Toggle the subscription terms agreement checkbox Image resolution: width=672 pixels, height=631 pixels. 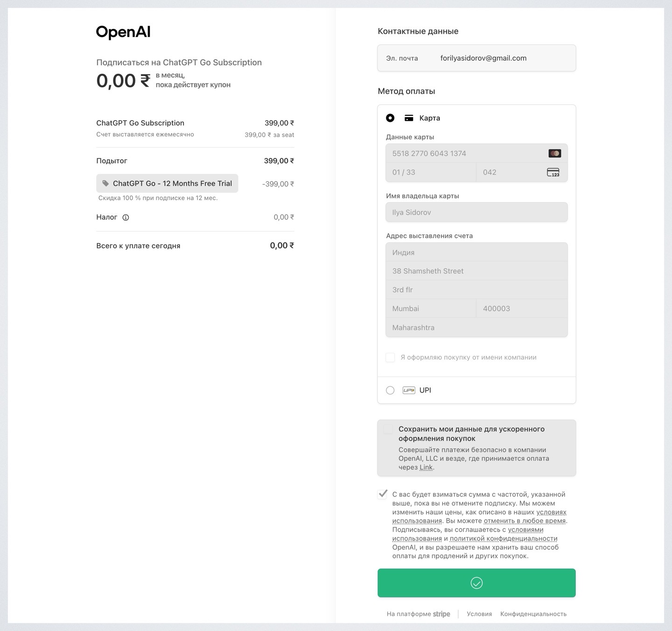(x=383, y=494)
